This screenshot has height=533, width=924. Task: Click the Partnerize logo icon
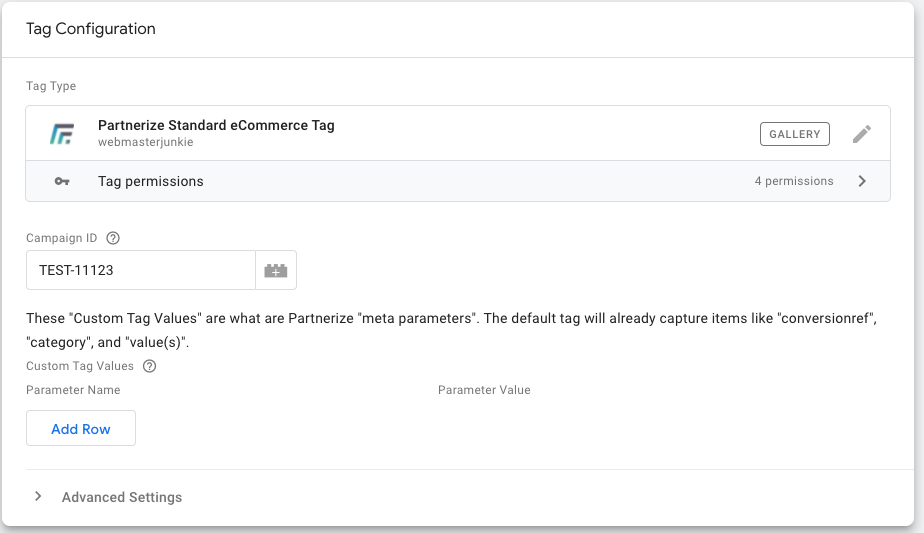click(62, 134)
